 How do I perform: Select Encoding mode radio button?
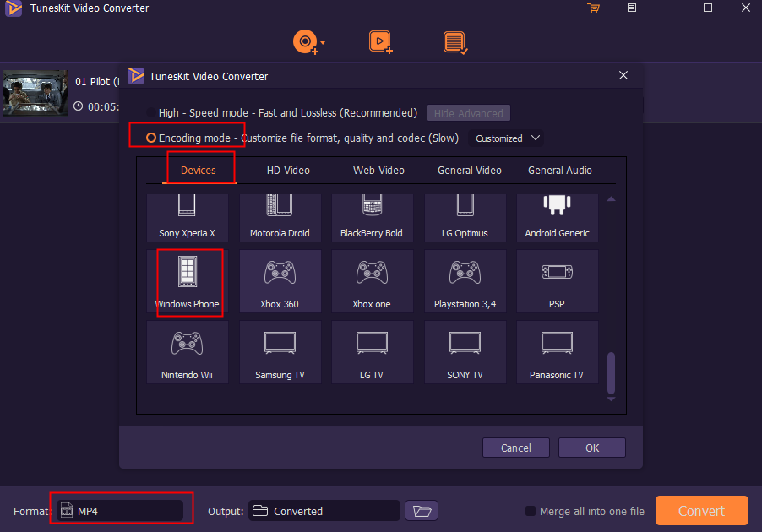tap(151, 138)
